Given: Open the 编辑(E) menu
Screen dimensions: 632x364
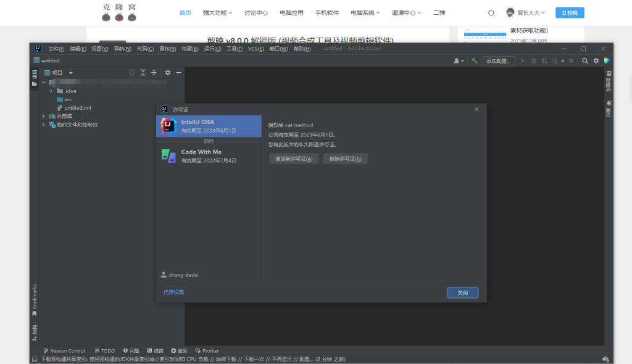Looking at the screenshot, I should point(78,49).
